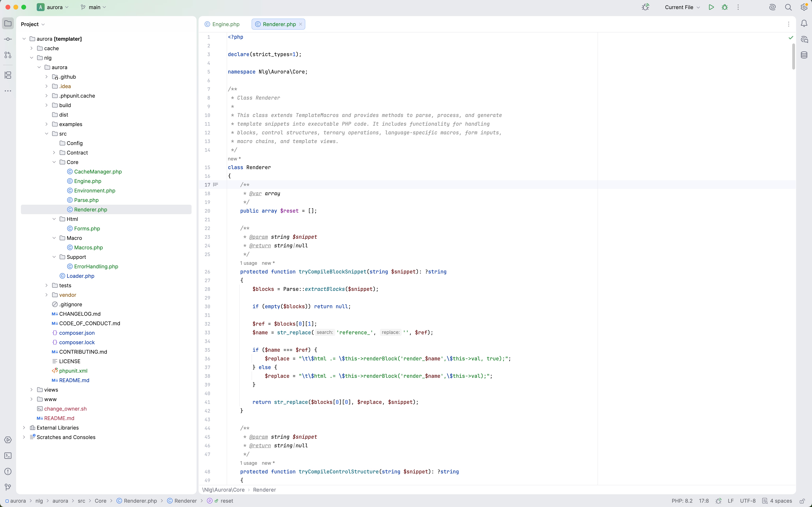Select CacheManager.php in project tree

(x=98, y=171)
